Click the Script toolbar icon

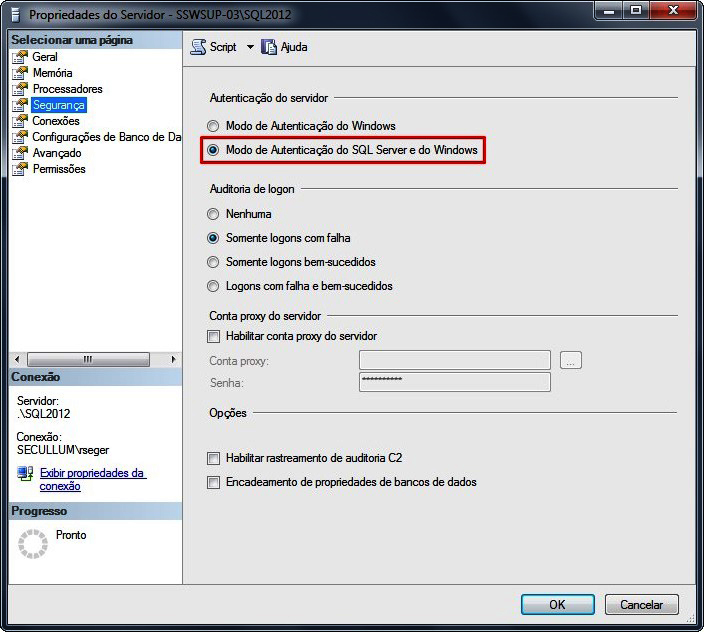(198, 47)
